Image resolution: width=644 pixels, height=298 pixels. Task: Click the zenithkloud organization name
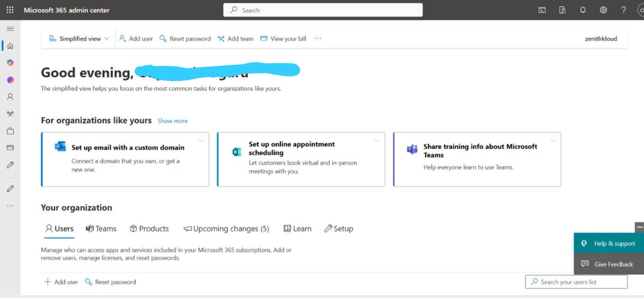(601, 39)
